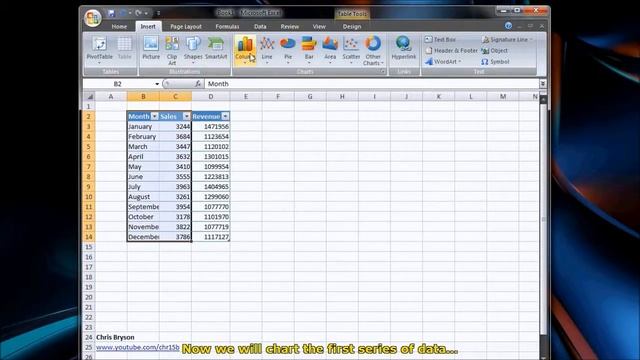640x360 pixels.
Task: Switch to the Review tab
Action: point(289,27)
